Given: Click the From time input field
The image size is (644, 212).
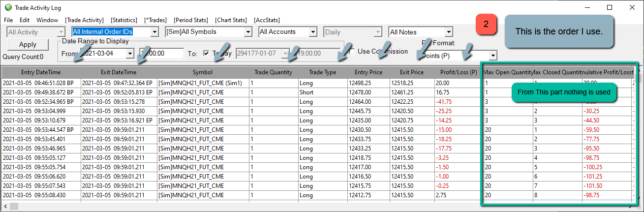Looking at the screenshot, I should click(x=161, y=53).
